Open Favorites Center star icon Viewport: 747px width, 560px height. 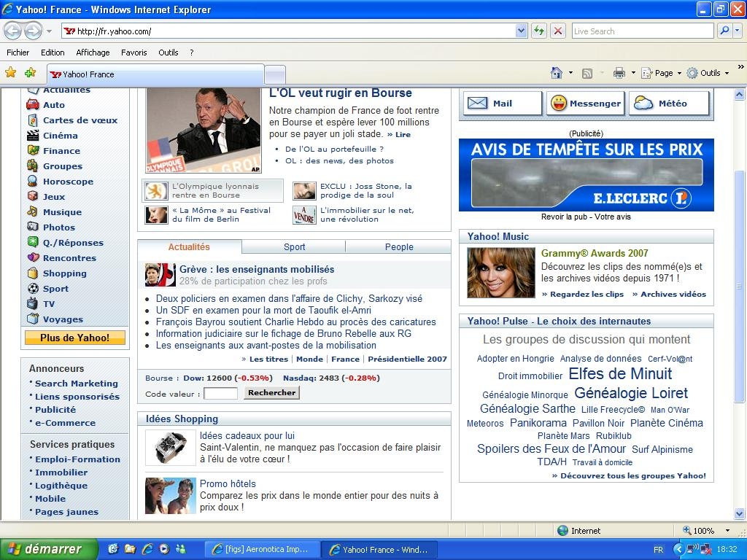click(x=10, y=72)
